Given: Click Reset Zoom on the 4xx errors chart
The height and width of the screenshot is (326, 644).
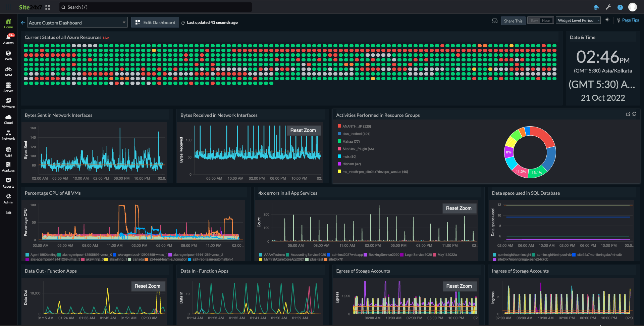Looking at the screenshot, I should coord(459,208).
